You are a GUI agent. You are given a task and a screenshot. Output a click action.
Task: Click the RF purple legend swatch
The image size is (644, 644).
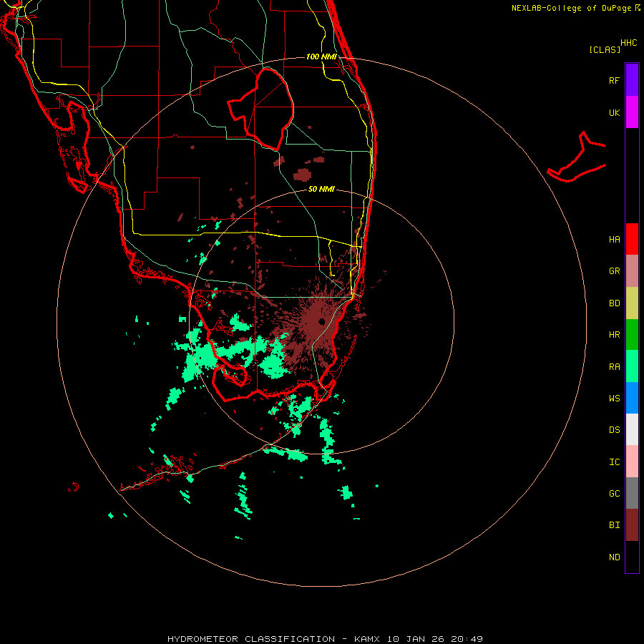[632, 80]
